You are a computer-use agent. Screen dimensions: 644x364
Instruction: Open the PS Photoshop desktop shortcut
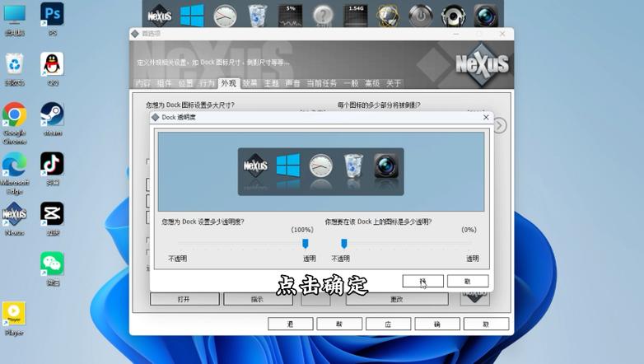point(52,18)
